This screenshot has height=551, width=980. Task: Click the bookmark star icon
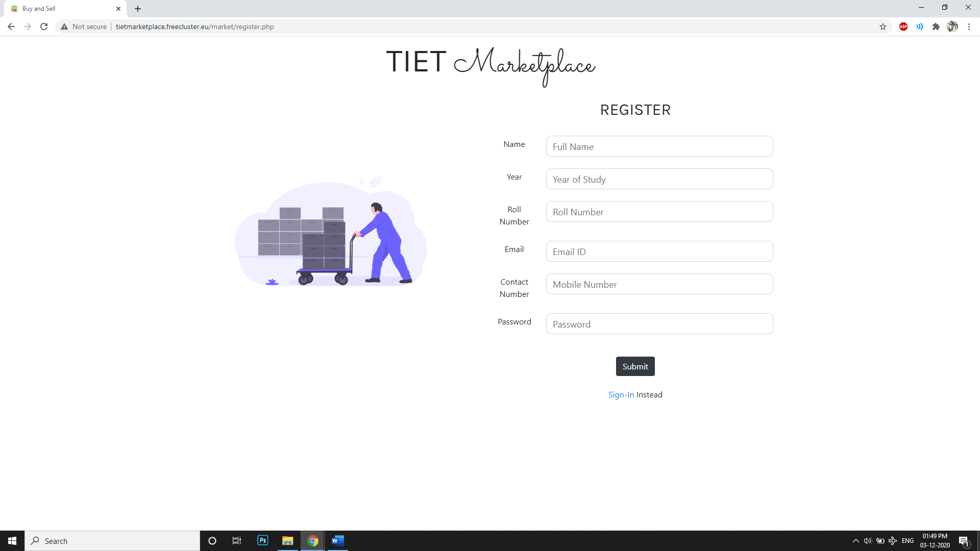click(883, 26)
